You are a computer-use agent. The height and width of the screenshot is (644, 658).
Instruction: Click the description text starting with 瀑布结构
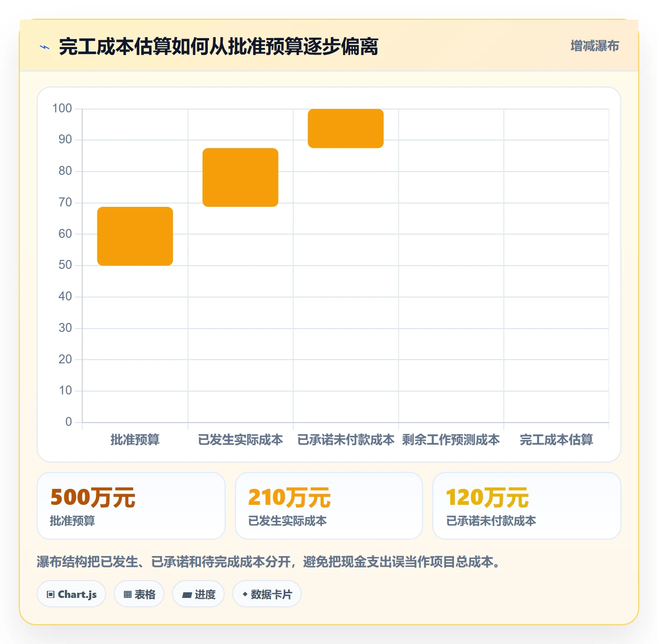pyautogui.click(x=270, y=562)
